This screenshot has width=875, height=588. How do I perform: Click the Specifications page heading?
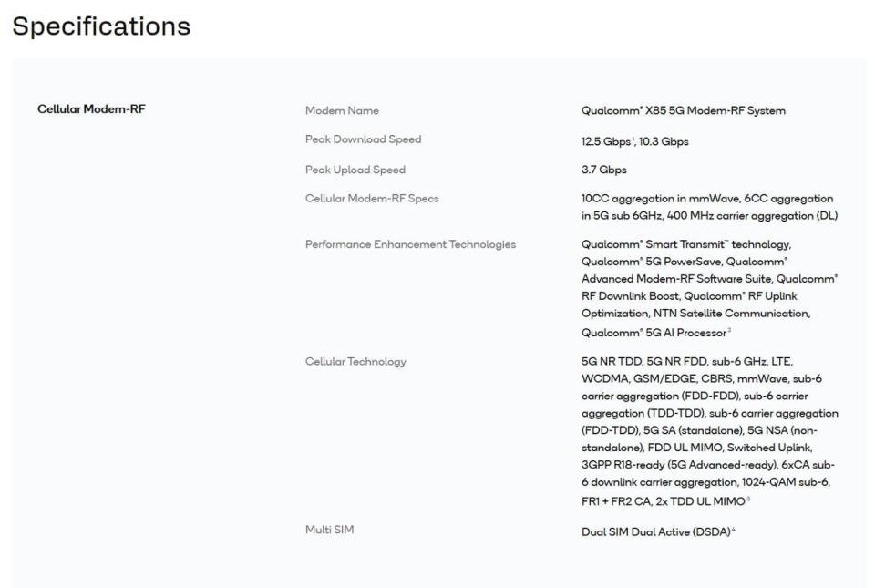click(x=101, y=26)
